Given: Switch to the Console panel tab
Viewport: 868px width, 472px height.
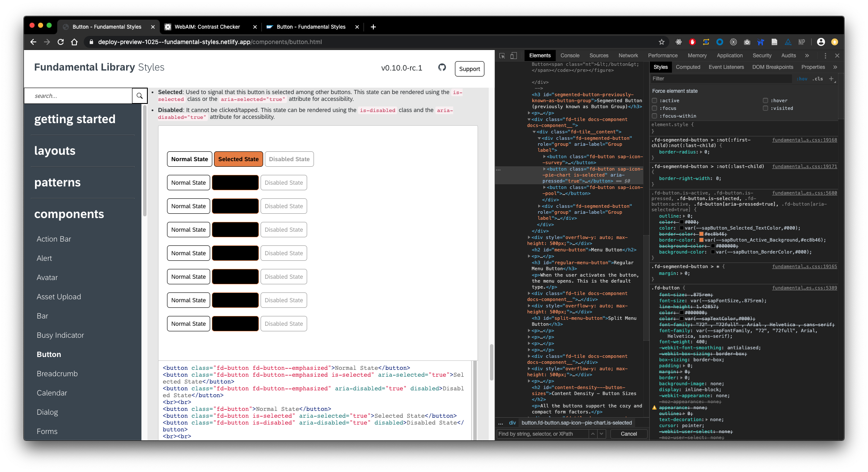Looking at the screenshot, I should pyautogui.click(x=570, y=56).
